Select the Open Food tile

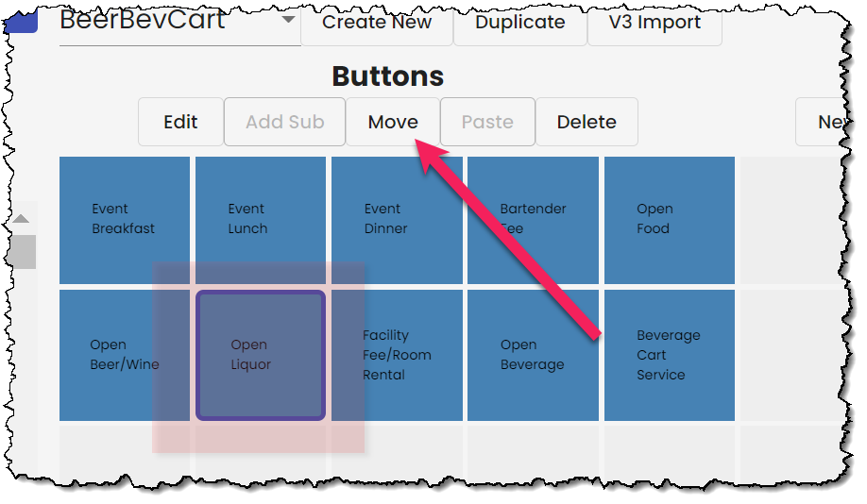click(670, 220)
